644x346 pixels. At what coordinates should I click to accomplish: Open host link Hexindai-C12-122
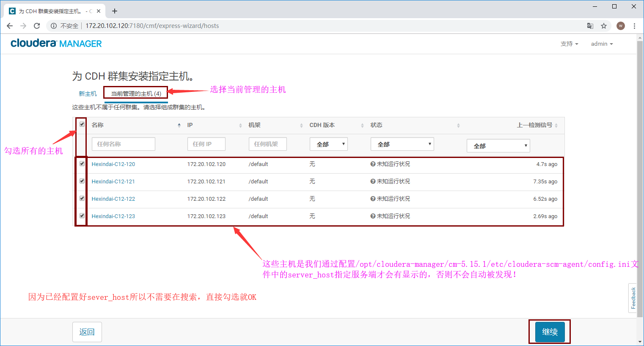click(113, 199)
